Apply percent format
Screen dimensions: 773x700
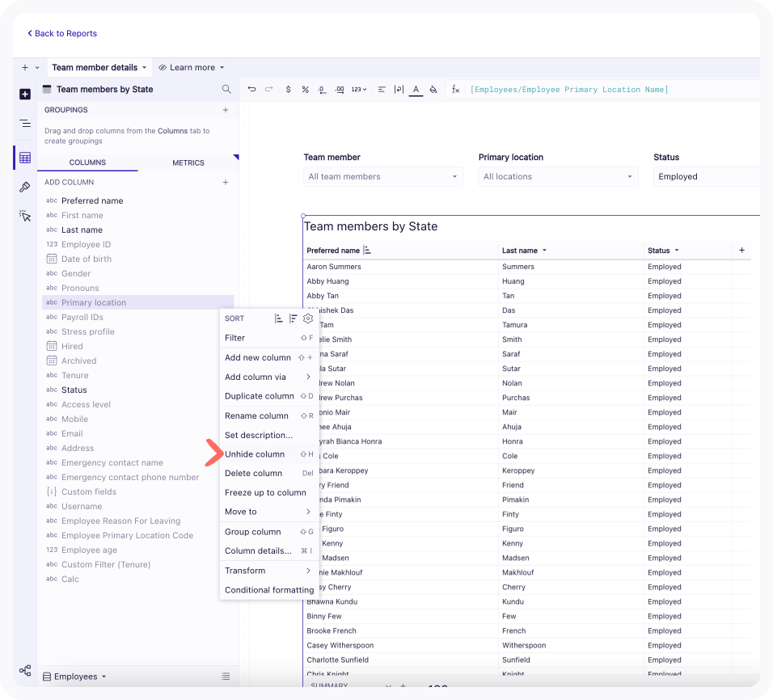tap(305, 89)
